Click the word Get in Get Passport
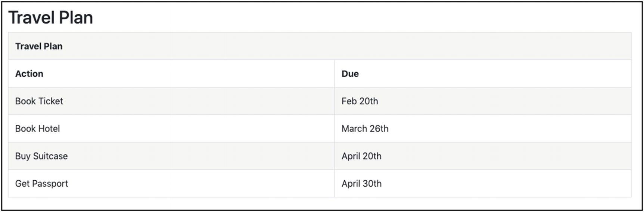The image size is (644, 212). 22,184
